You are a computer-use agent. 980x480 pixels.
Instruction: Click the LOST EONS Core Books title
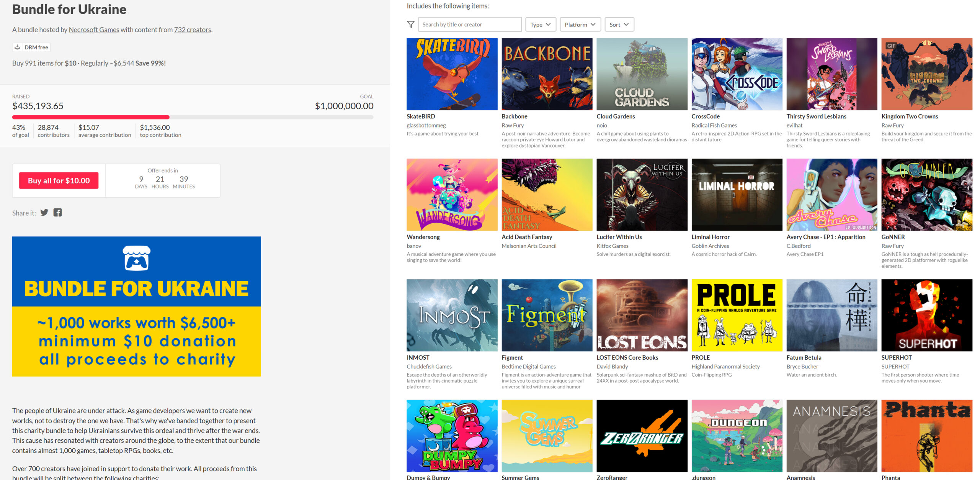627,357
